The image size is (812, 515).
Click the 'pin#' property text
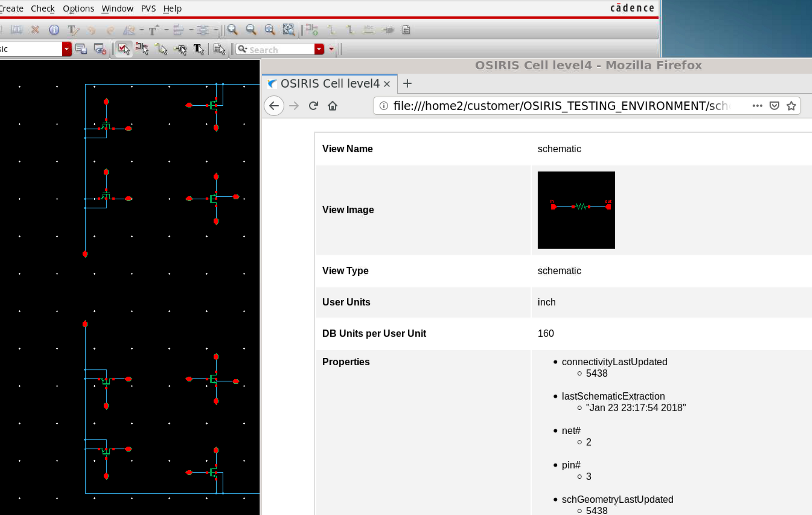coord(571,465)
